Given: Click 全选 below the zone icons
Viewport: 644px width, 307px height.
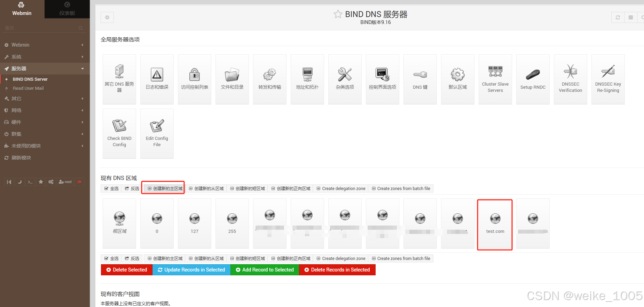Looking at the screenshot, I should click(111, 258).
